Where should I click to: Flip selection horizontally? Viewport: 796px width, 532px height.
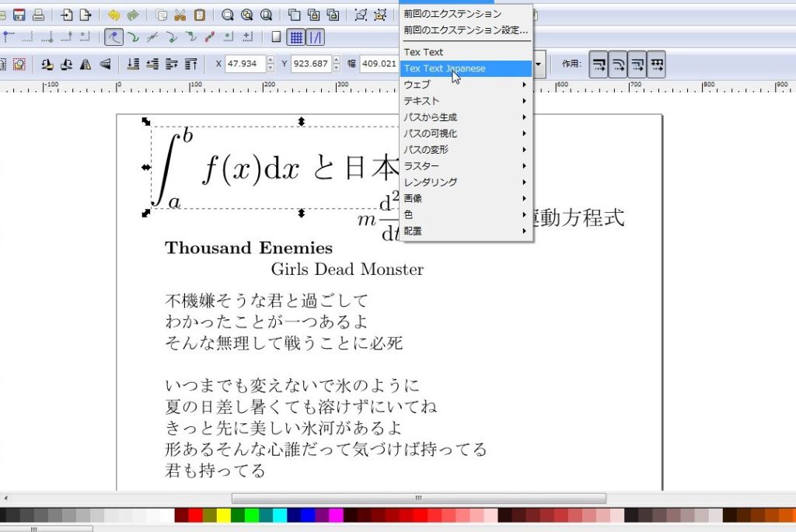pos(86,64)
